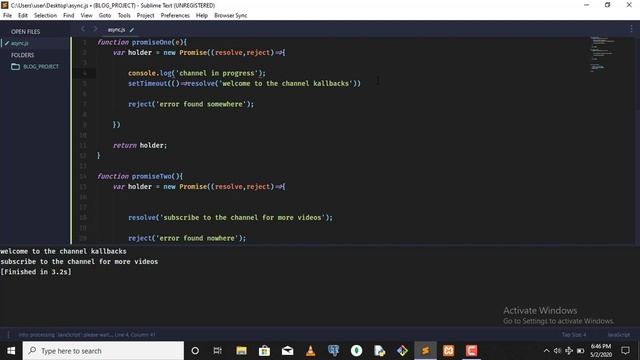The width and height of the screenshot is (640, 360).
Task: Open the Help menu
Action: (x=202, y=16)
